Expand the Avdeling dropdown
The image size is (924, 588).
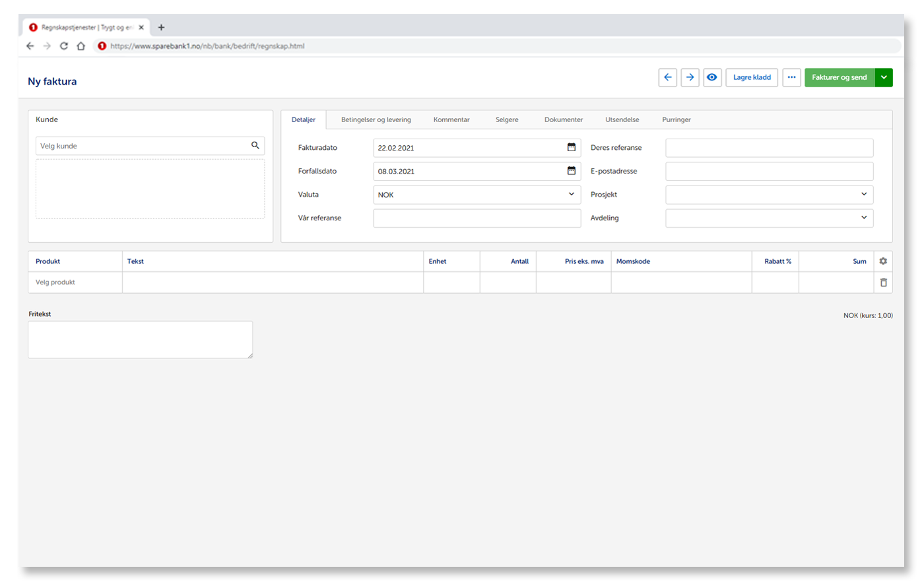[864, 218]
